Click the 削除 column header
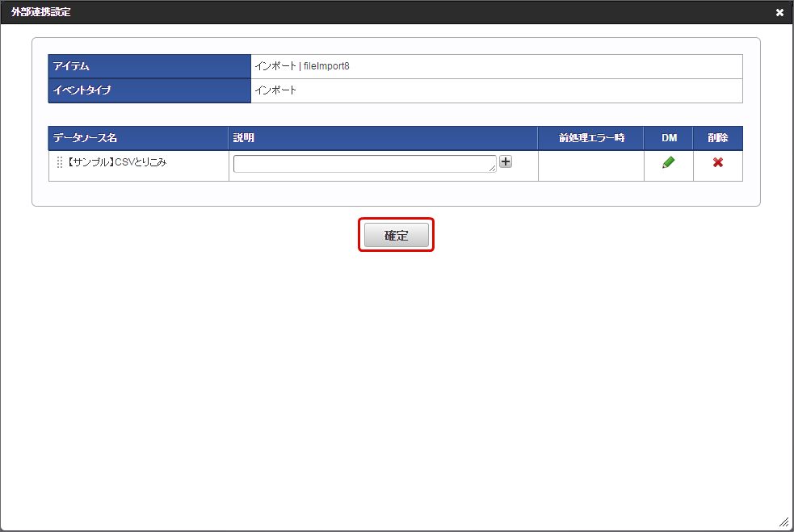794x532 pixels. click(718, 138)
